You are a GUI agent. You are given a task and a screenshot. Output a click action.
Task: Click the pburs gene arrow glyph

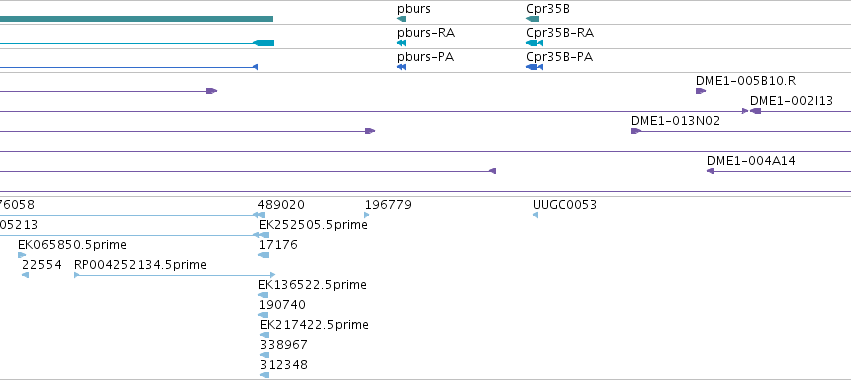pyautogui.click(x=402, y=19)
